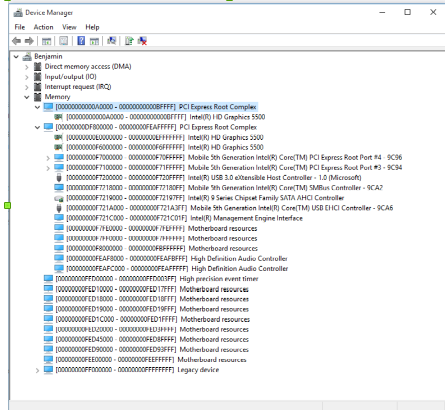
Task: Select Intel(R) HD Graphics 5500 at 000A0000
Action: pos(166,117)
